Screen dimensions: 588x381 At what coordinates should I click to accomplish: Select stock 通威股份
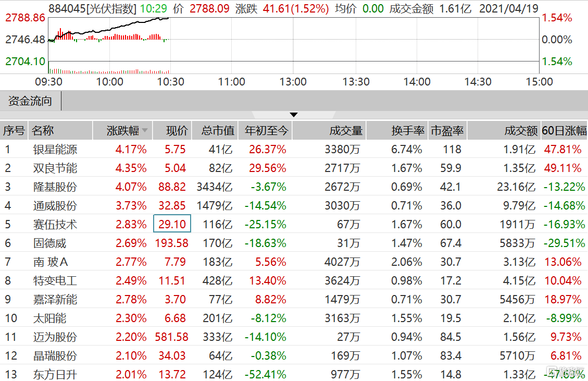pos(55,206)
